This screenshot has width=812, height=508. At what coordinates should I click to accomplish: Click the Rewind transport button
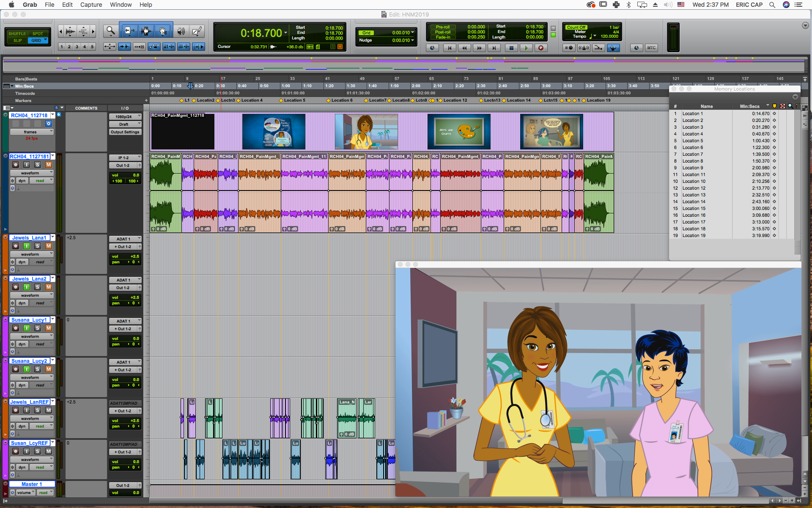pos(464,48)
